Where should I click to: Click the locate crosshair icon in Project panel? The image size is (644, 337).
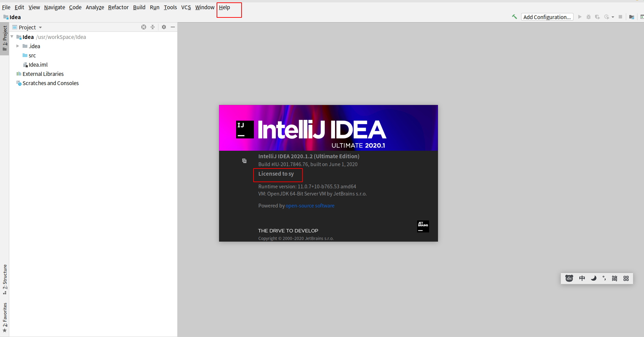pyautogui.click(x=144, y=27)
